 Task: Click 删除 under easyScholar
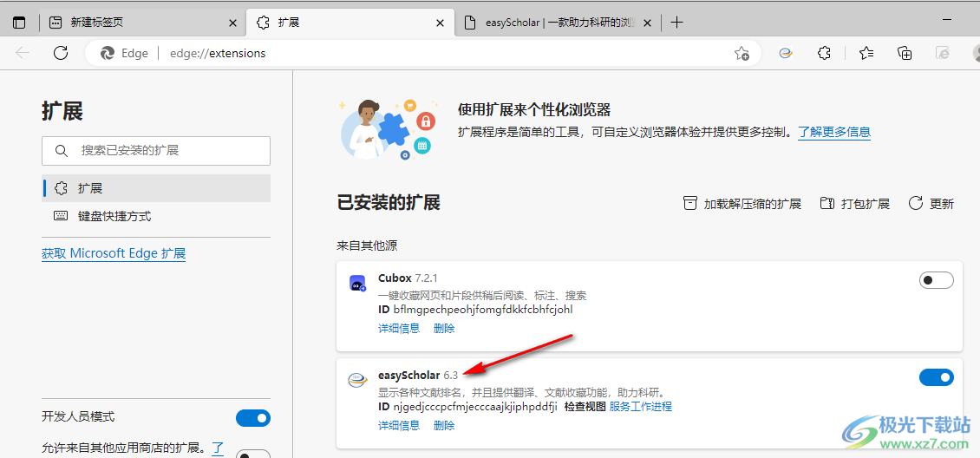[444, 426]
